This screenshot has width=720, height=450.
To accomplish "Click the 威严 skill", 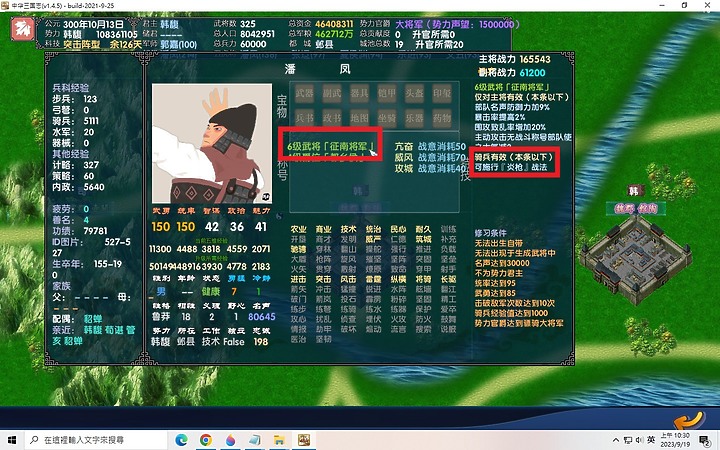I will click(373, 239).
